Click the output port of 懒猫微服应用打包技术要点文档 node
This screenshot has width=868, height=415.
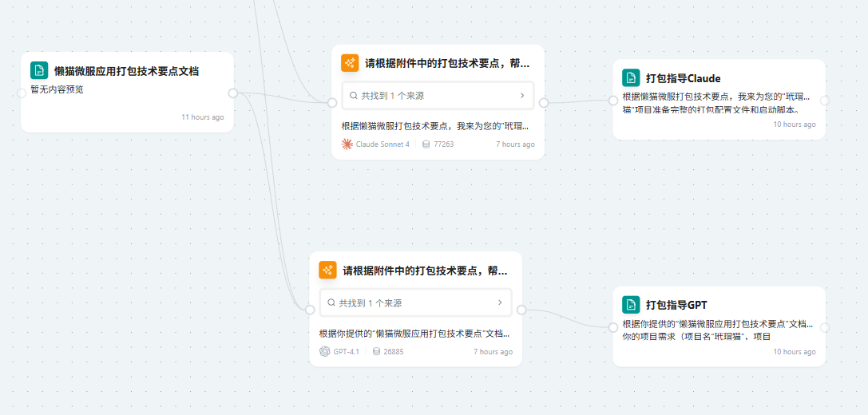coord(233,93)
